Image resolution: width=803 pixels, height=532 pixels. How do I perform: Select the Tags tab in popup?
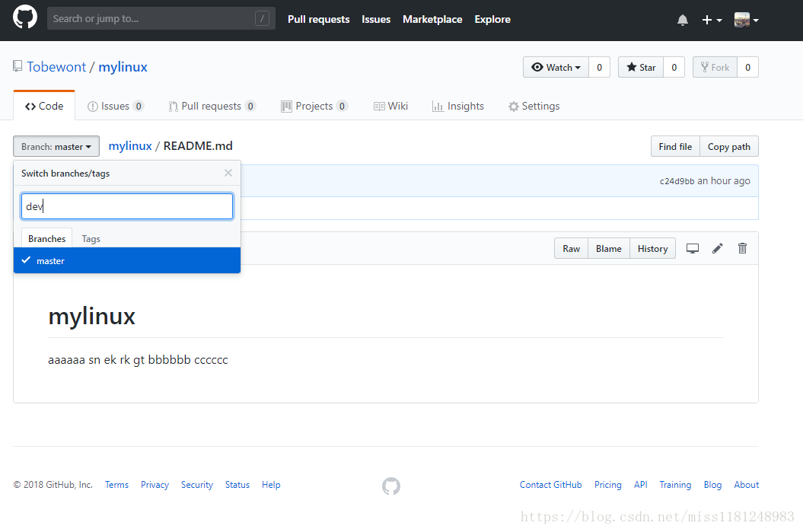(91, 239)
